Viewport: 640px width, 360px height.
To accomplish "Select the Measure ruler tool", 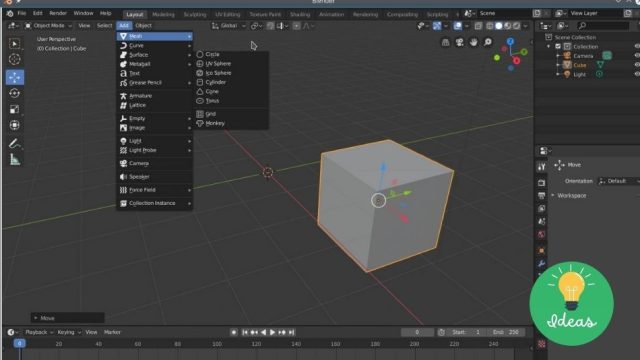I will tap(15, 160).
